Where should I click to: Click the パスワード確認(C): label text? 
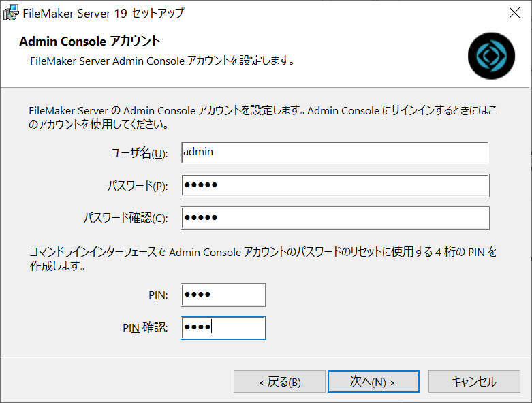[x=125, y=218]
